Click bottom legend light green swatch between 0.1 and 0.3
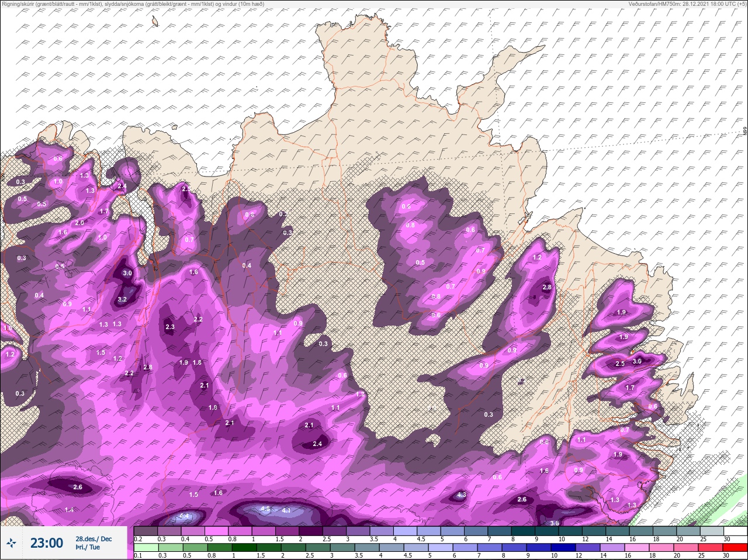 click(146, 548)
